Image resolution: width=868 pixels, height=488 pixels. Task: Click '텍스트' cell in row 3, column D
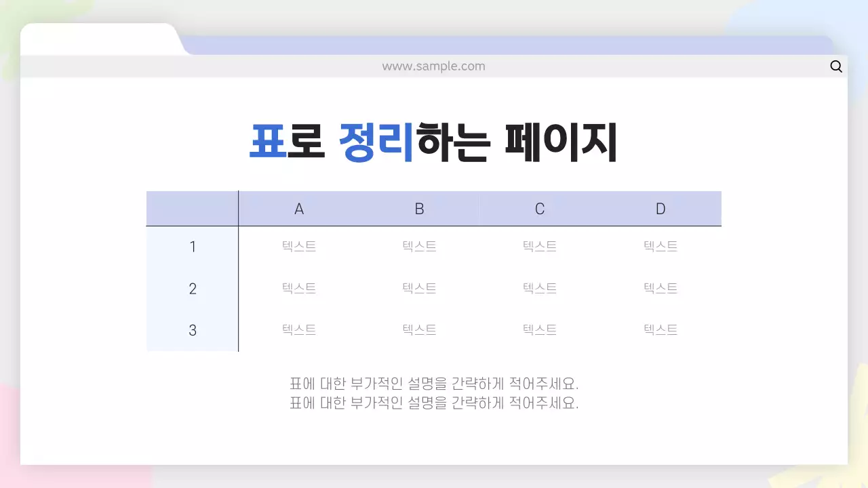pyautogui.click(x=660, y=330)
